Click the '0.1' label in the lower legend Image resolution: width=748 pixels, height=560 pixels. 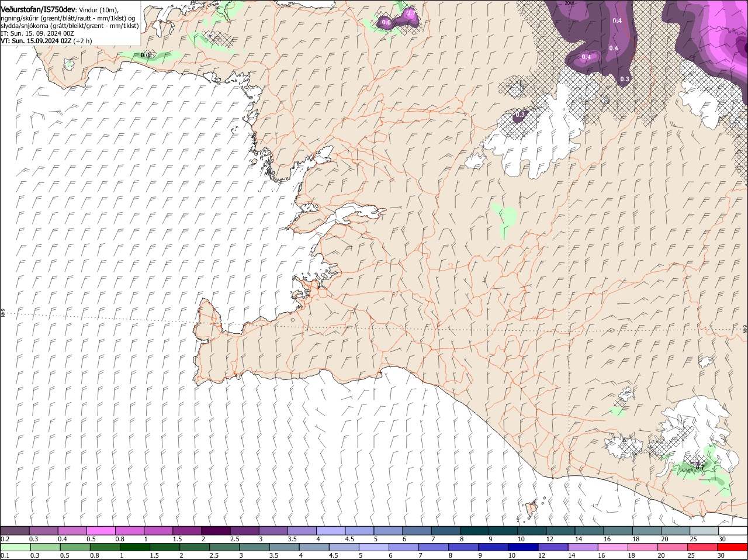(x=5, y=555)
